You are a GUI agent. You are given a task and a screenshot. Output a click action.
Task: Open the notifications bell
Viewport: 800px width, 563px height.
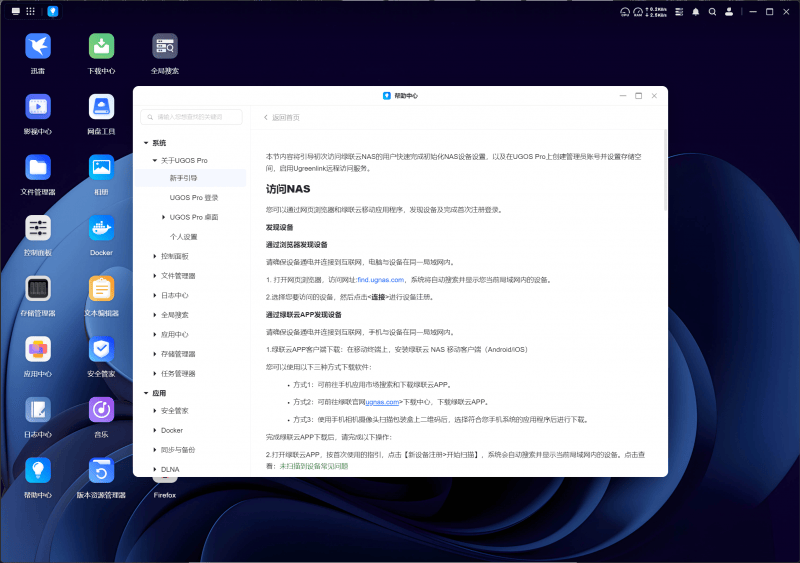click(x=695, y=12)
